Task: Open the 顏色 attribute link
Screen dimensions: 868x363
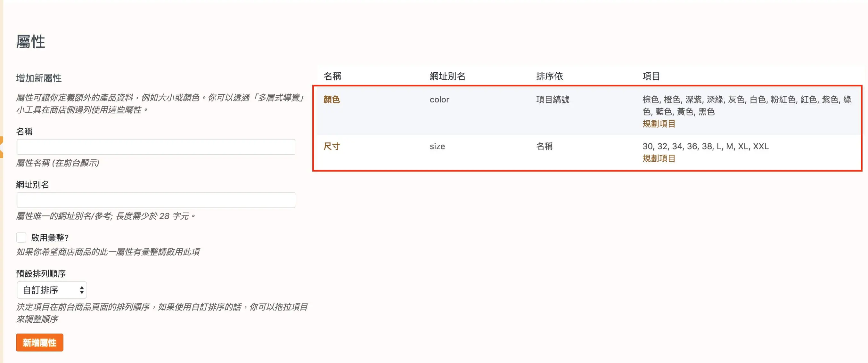Action: tap(332, 99)
